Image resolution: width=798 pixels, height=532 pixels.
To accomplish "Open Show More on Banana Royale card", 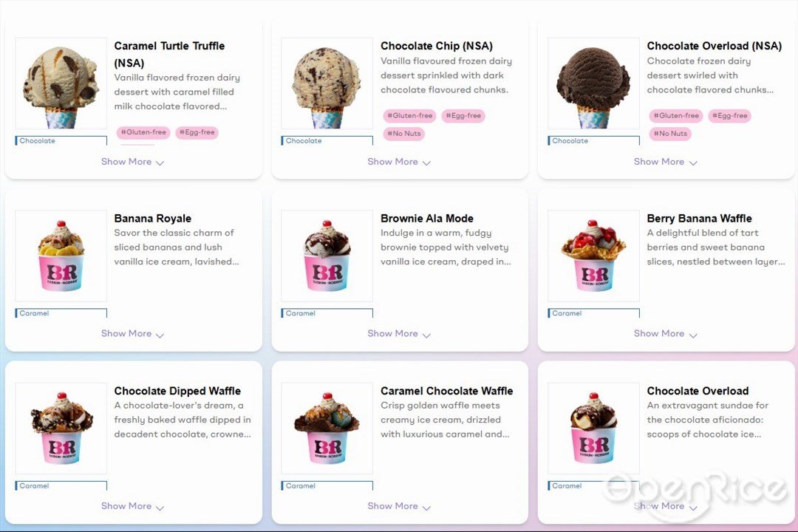I will [x=132, y=334].
